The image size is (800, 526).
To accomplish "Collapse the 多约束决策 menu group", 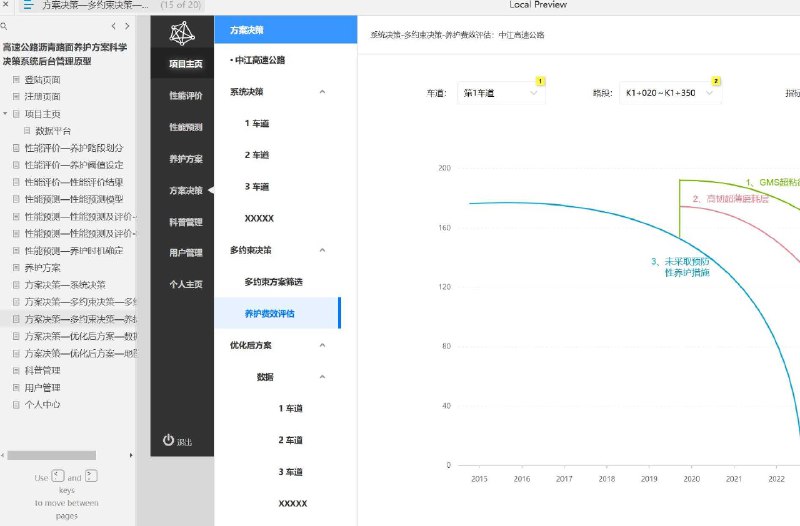I will 322,250.
